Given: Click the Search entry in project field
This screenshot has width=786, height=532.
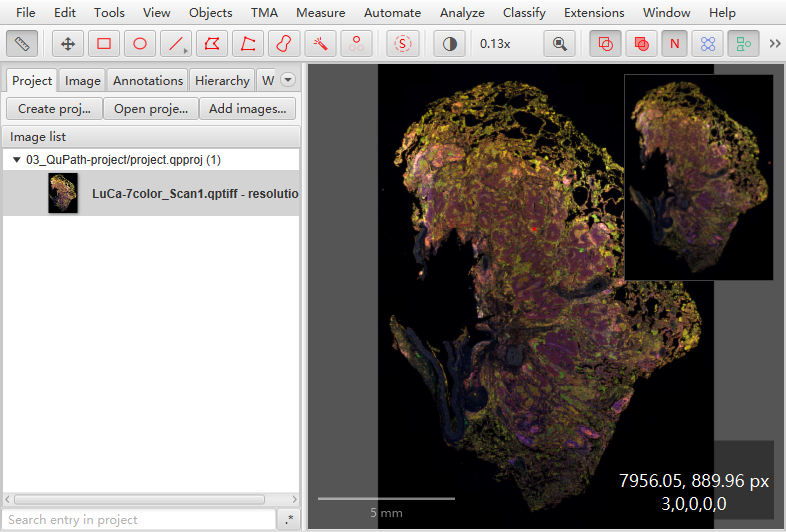Looking at the screenshot, I should 139,519.
